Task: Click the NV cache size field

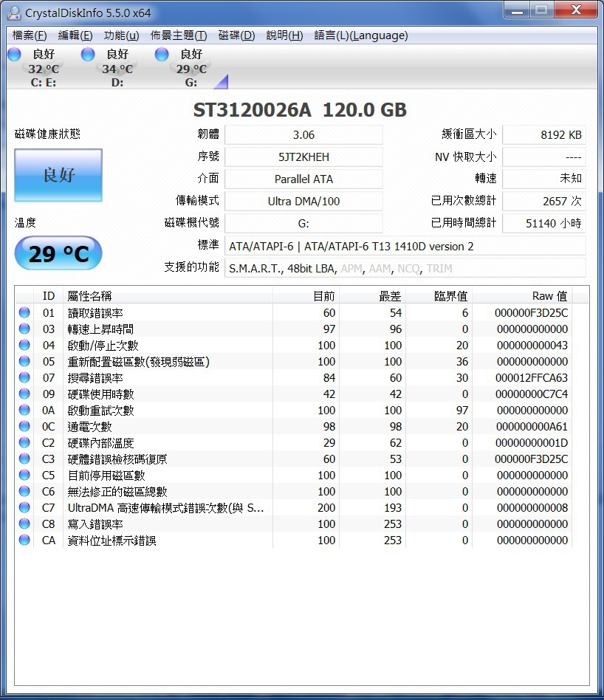Action: pyautogui.click(x=544, y=157)
